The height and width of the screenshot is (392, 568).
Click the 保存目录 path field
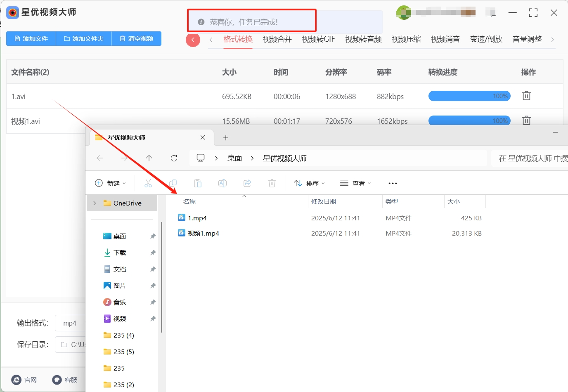[71, 345]
